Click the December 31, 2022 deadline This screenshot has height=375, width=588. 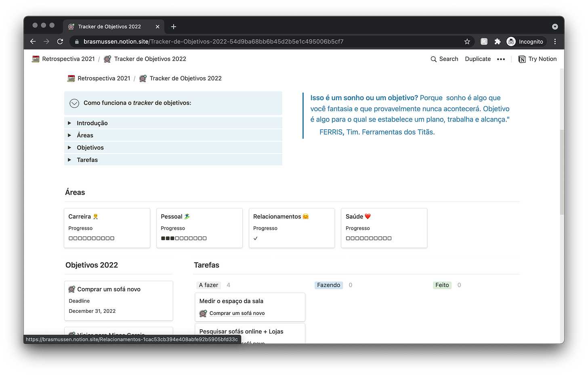pyautogui.click(x=92, y=311)
